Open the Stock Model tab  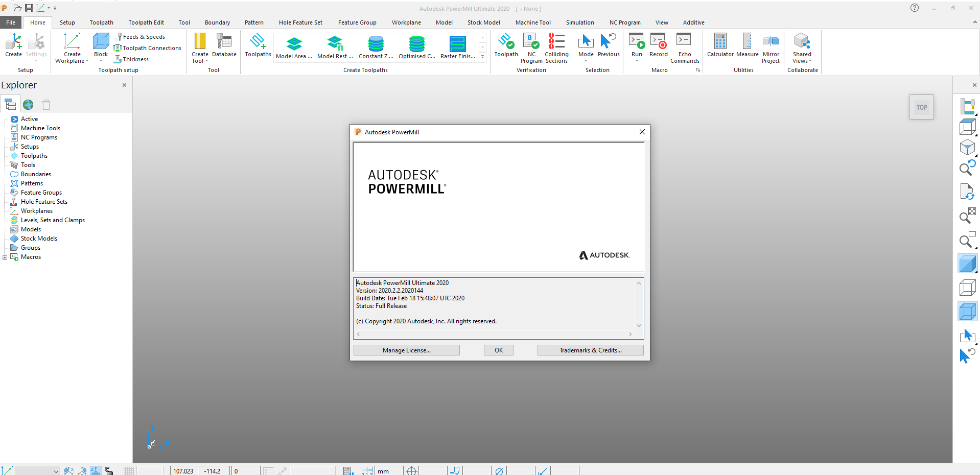483,22
